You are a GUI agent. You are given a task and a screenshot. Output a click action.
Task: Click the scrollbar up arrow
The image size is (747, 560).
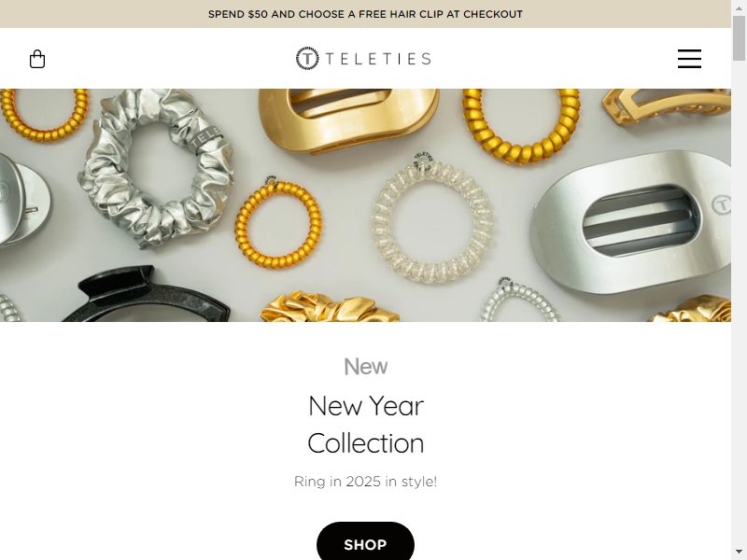(x=739, y=6)
